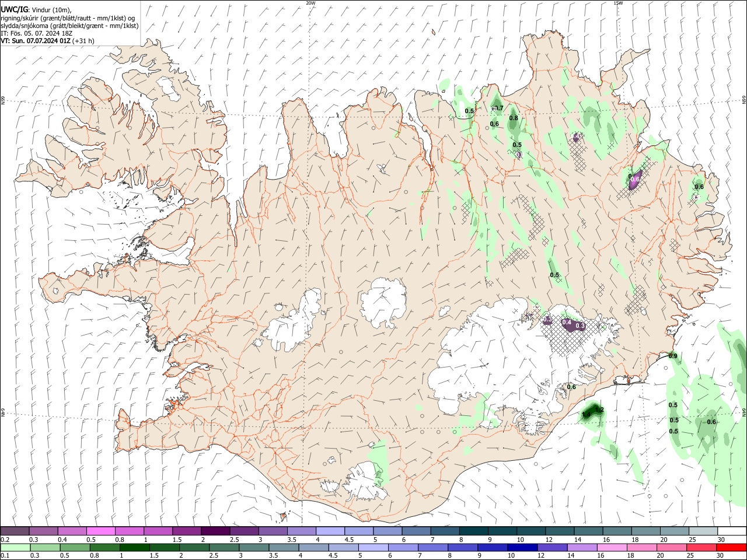Click the 'VT: Sun. 07.07.2024 01Z (+31 h)' line
747x560 pixels.
48,41
